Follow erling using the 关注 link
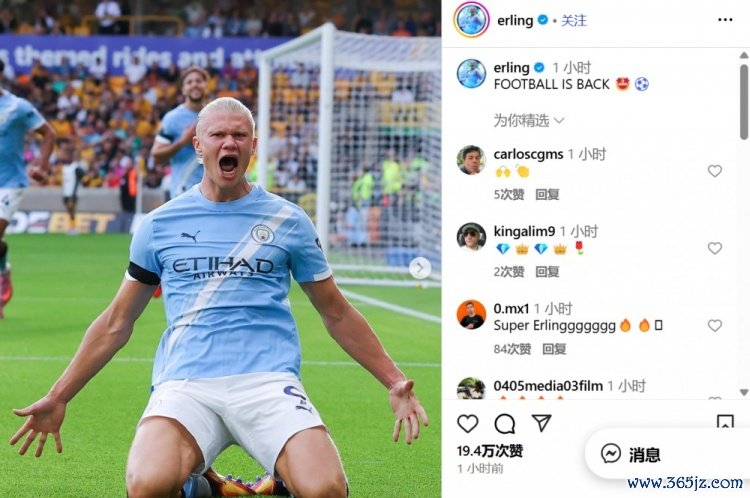Image resolution: width=750 pixels, height=498 pixels. point(574,21)
